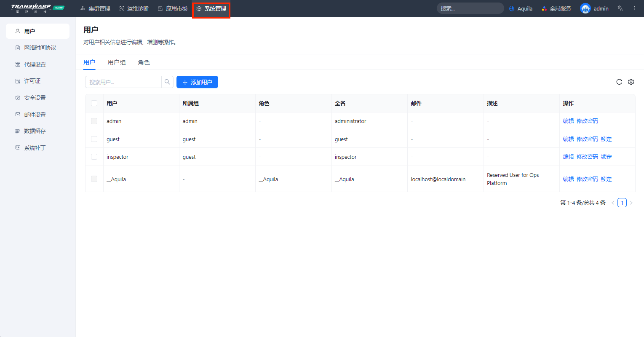Screen dimensions: 644x337
Task: Open 许可证 in the sidebar
Action: [37, 81]
